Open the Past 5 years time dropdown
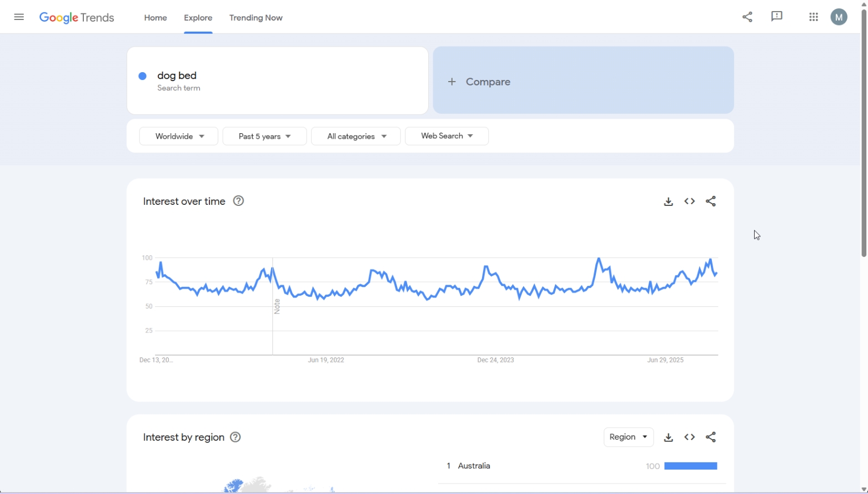 coord(264,135)
